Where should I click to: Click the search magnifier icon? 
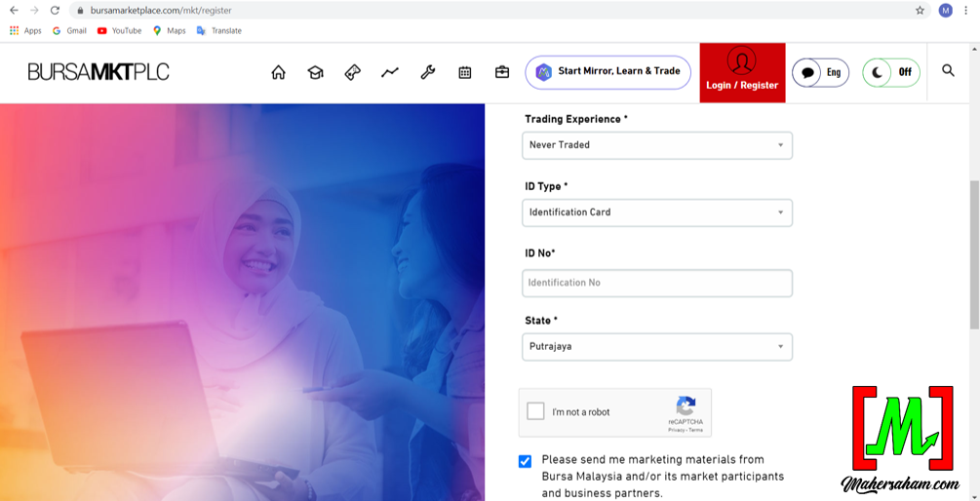pyautogui.click(x=948, y=71)
